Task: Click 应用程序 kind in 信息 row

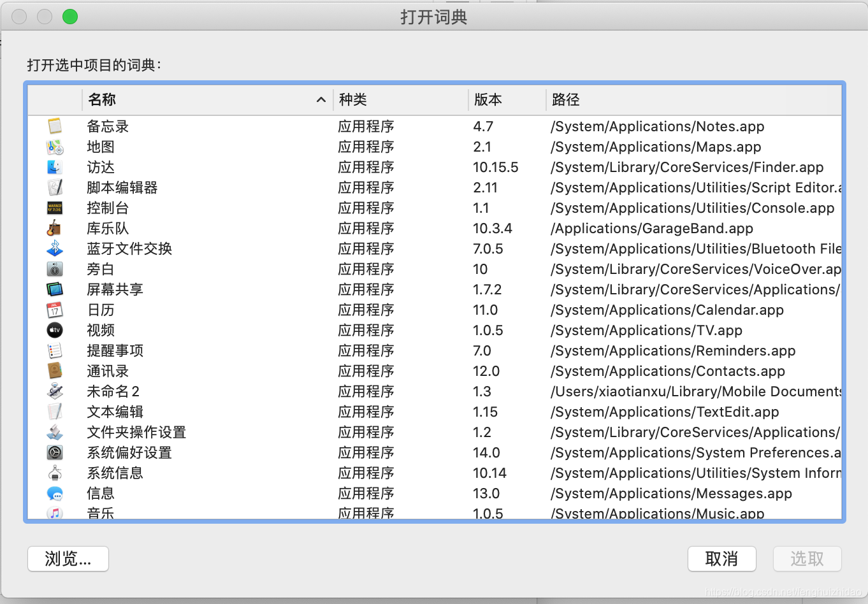Action: (366, 493)
